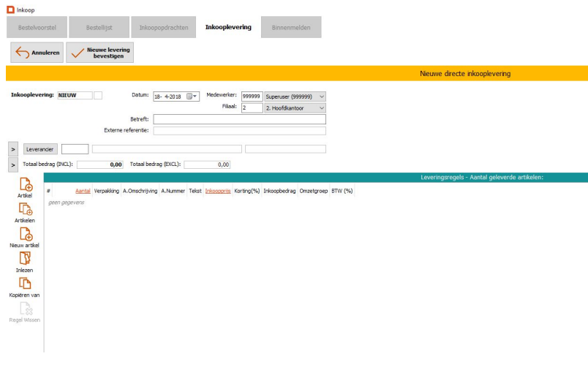This screenshot has width=588, height=378.
Task: Click the Regel Wissen delete icon
Action: (x=25, y=309)
